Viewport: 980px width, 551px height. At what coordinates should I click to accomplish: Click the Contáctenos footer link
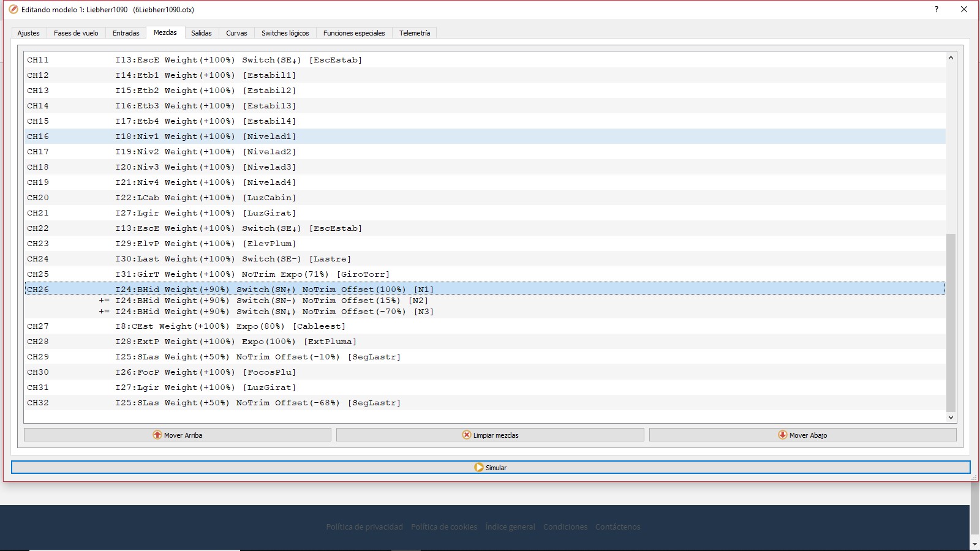617,527
